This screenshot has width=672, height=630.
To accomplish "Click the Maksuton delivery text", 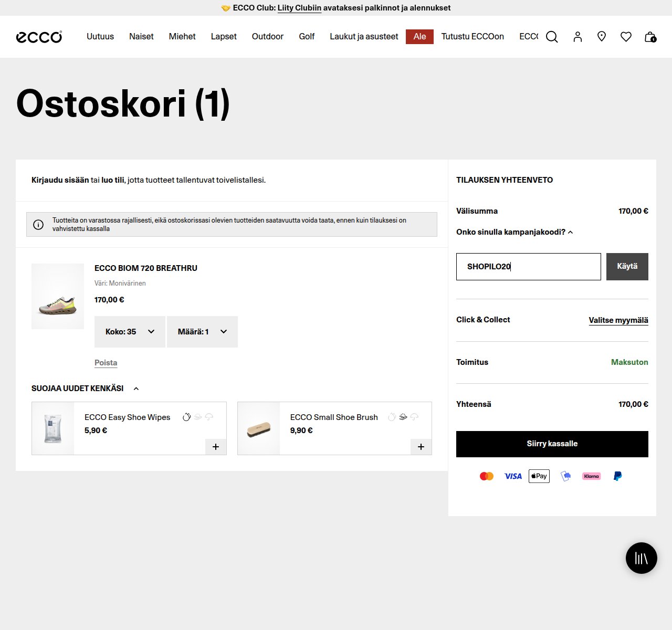I will (x=629, y=362).
